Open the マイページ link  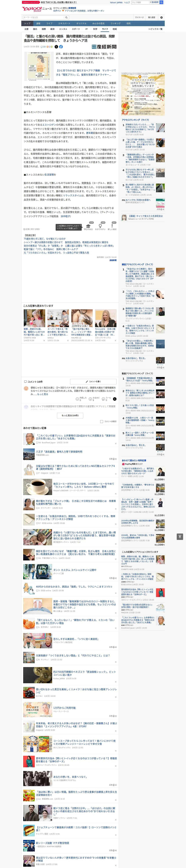coord(139,17)
